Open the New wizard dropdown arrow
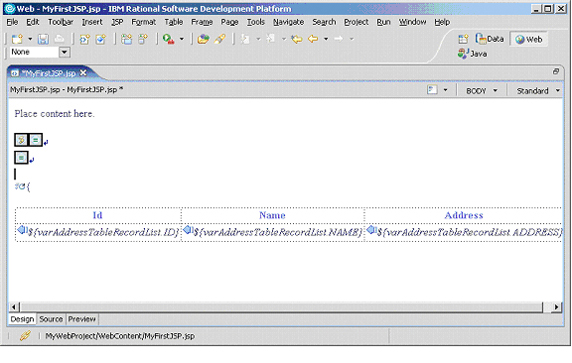This screenshot has height=363, width=572. (x=30, y=39)
